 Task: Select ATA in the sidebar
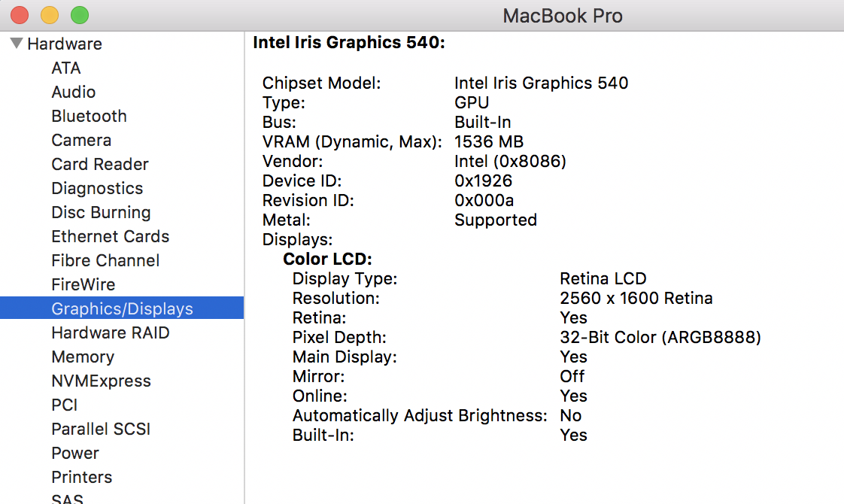65,68
